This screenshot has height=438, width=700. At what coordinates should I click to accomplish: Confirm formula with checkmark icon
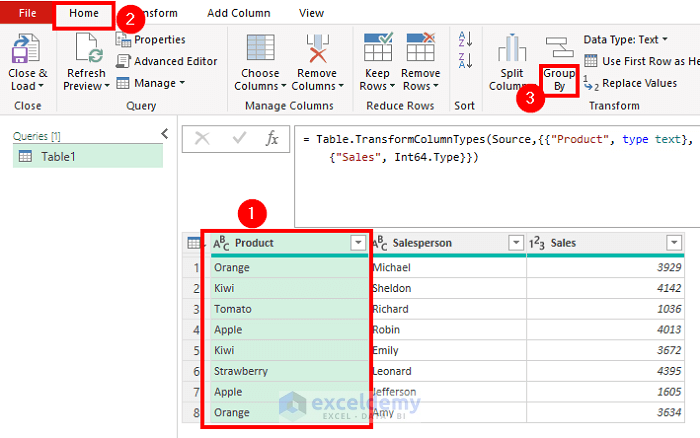(x=239, y=138)
